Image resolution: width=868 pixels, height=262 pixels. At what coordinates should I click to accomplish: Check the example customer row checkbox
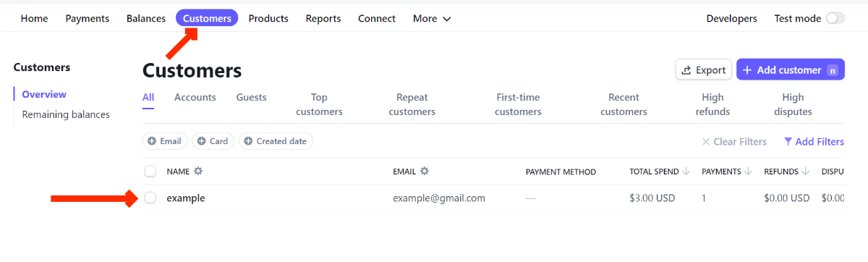click(150, 198)
